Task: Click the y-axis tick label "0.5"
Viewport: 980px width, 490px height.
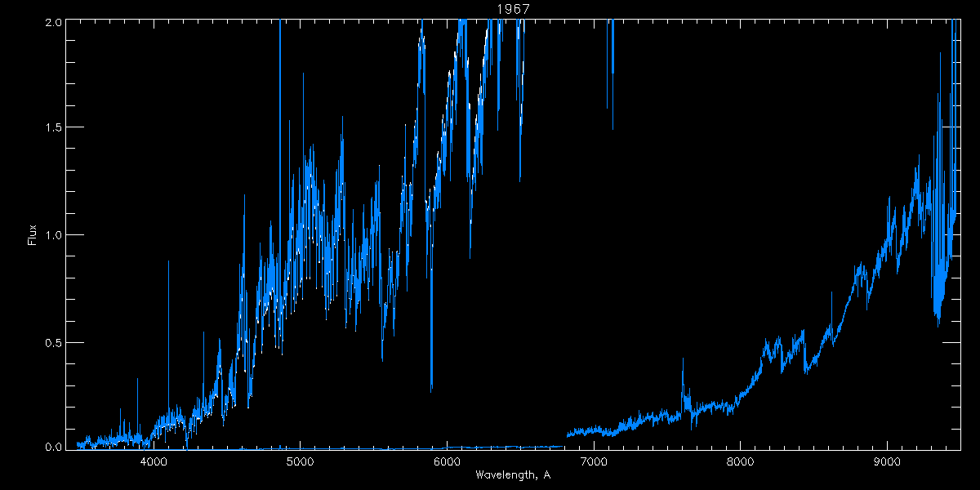Action: [x=53, y=342]
